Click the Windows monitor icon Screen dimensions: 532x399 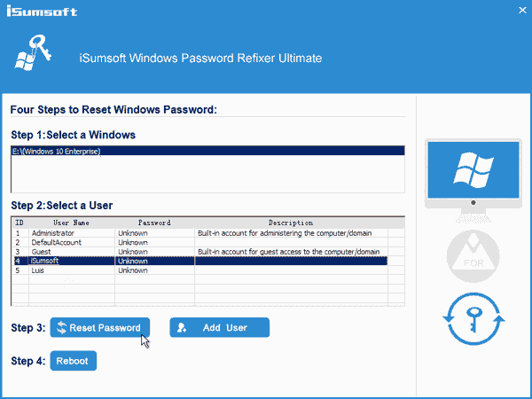(x=473, y=181)
